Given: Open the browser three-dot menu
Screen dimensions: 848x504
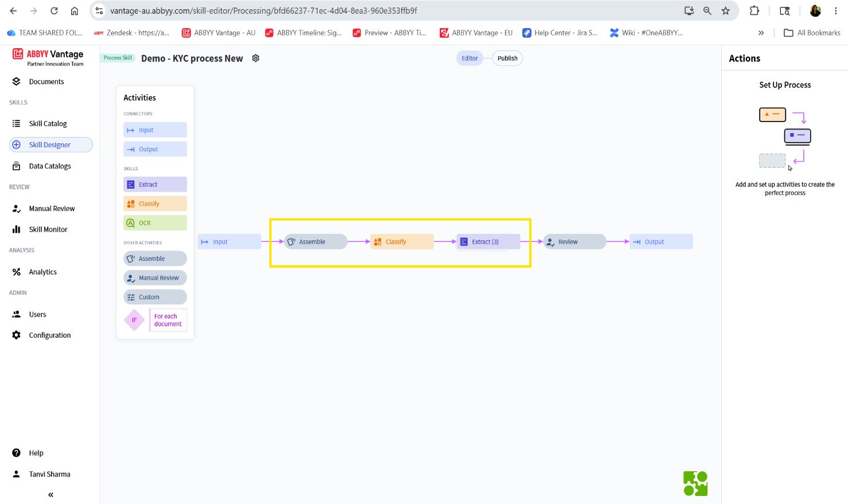Looking at the screenshot, I should (836, 10).
